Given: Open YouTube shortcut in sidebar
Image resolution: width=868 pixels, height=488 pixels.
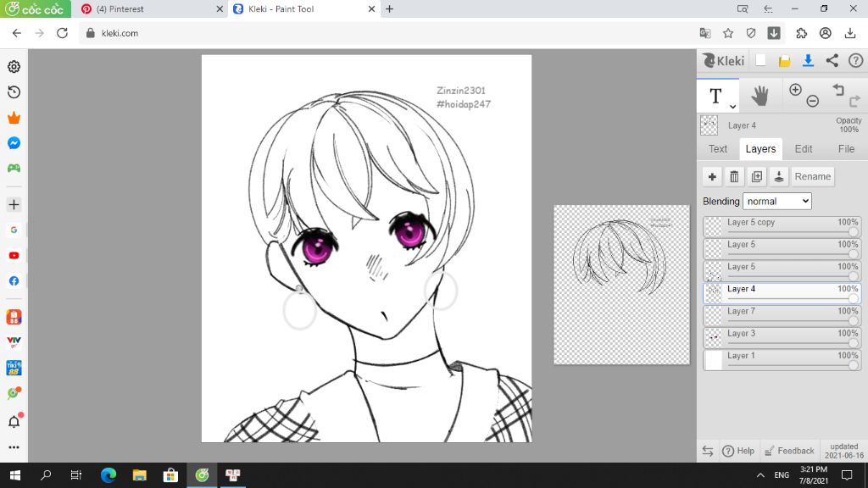Looking at the screenshot, I should 14,256.
